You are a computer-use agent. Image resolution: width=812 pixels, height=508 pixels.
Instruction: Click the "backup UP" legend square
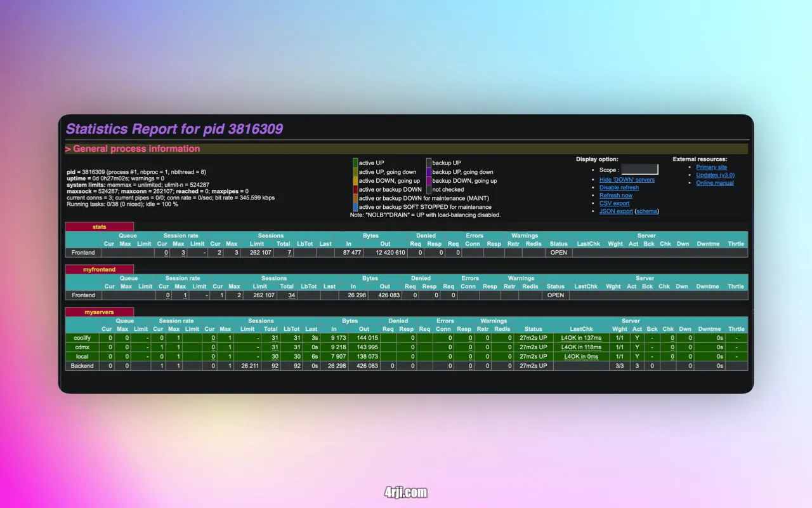429,163
